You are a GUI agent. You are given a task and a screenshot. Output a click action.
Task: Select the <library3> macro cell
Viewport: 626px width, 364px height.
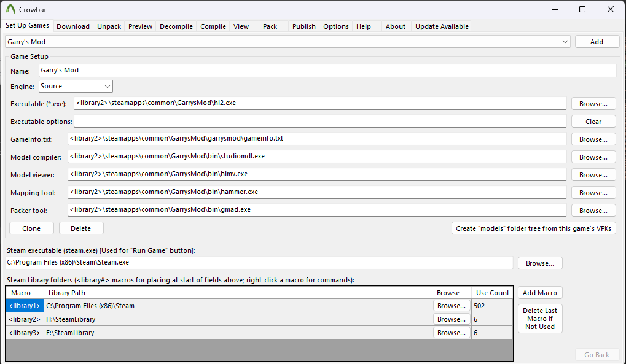[25, 333]
